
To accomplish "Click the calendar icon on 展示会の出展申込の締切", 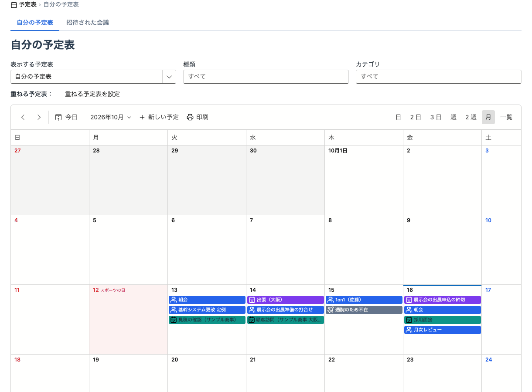I will (x=409, y=300).
